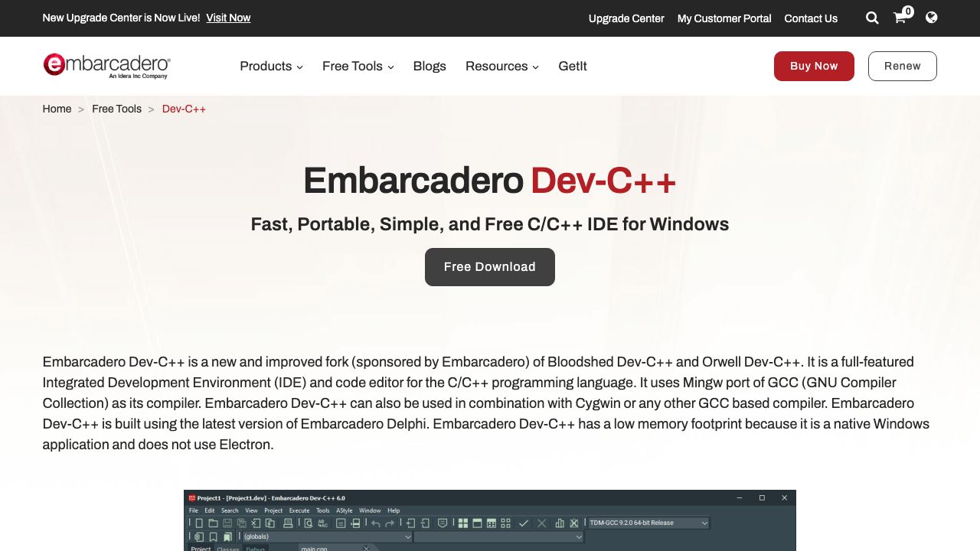Open the Blogs page
Image resolution: width=980 pixels, height=551 pixels.
(x=430, y=66)
